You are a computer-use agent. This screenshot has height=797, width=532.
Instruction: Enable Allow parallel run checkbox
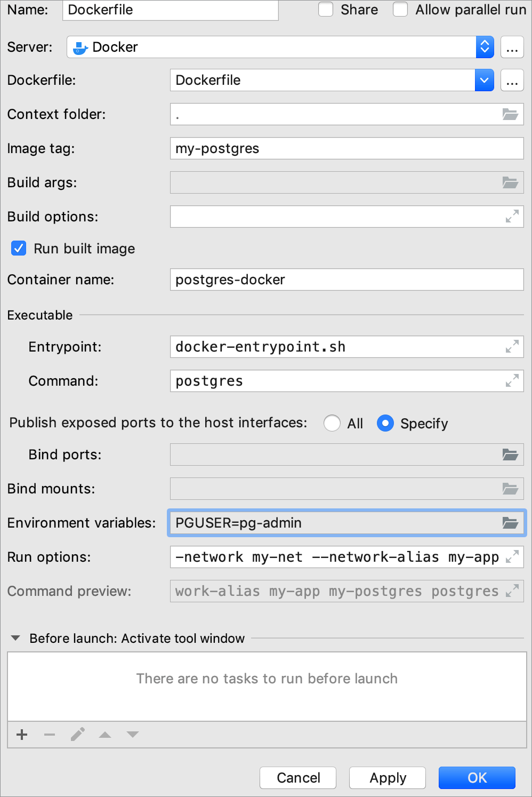click(x=400, y=10)
